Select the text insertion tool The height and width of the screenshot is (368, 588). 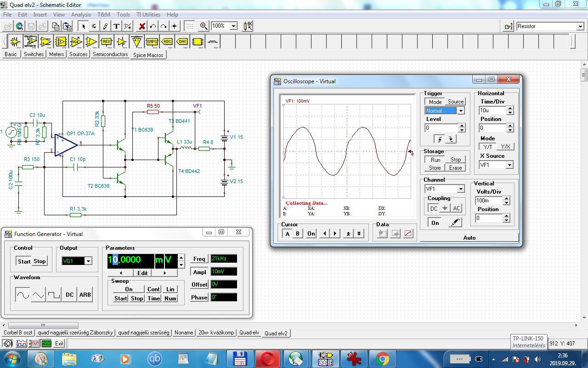[116, 26]
